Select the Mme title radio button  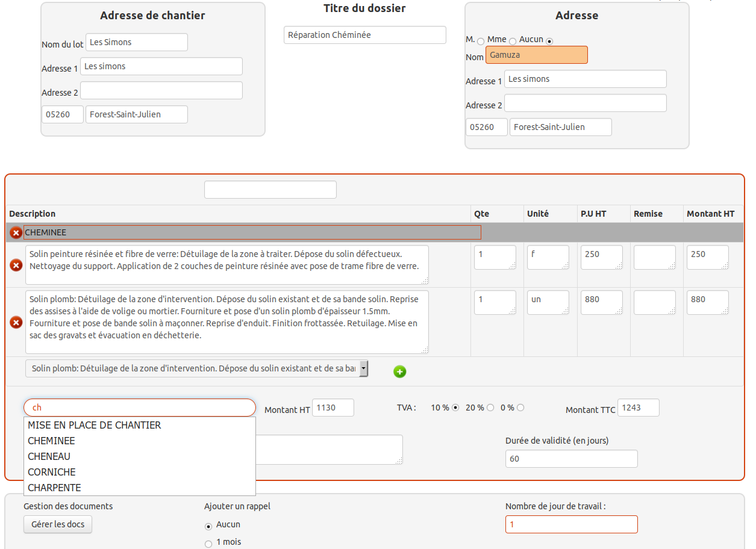coord(513,41)
